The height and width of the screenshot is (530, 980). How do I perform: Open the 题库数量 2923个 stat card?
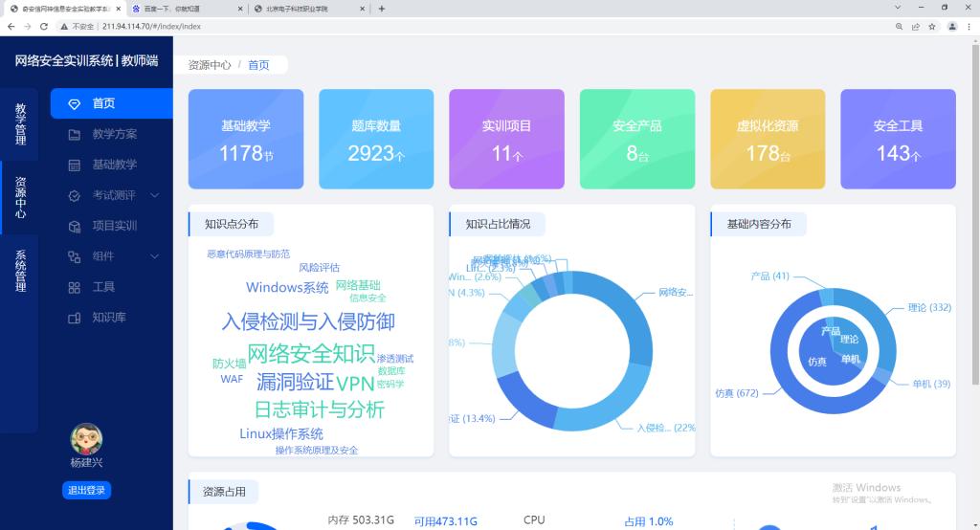pyautogui.click(x=376, y=139)
